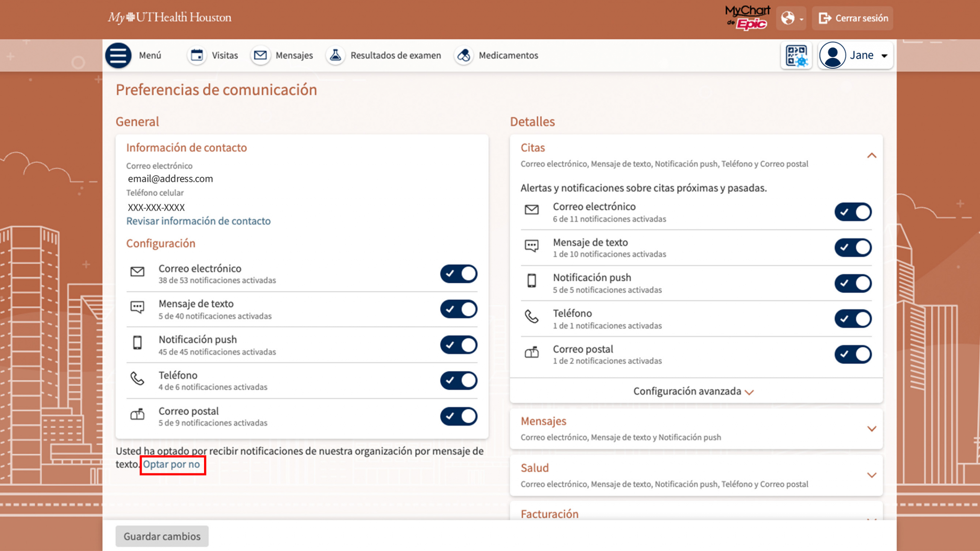
Task: Expand Configuración avanzada under Citas
Action: (693, 391)
